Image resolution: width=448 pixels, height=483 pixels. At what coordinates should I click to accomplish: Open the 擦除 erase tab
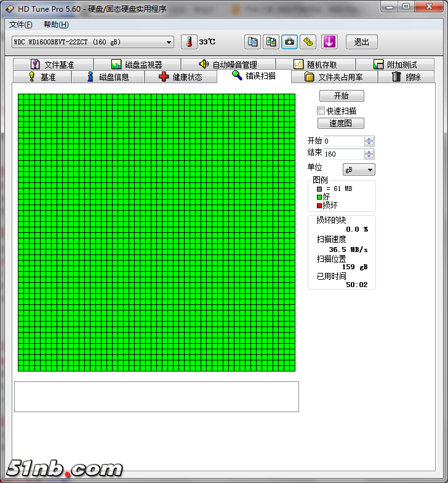point(407,77)
